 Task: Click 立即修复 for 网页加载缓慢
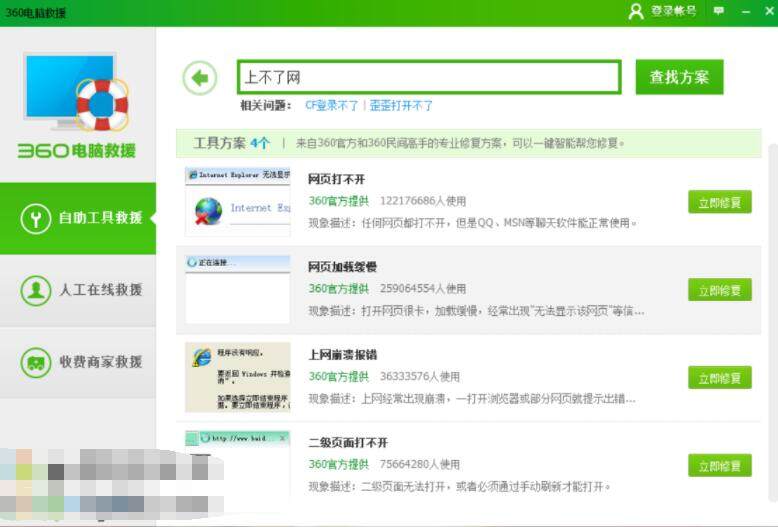click(719, 290)
